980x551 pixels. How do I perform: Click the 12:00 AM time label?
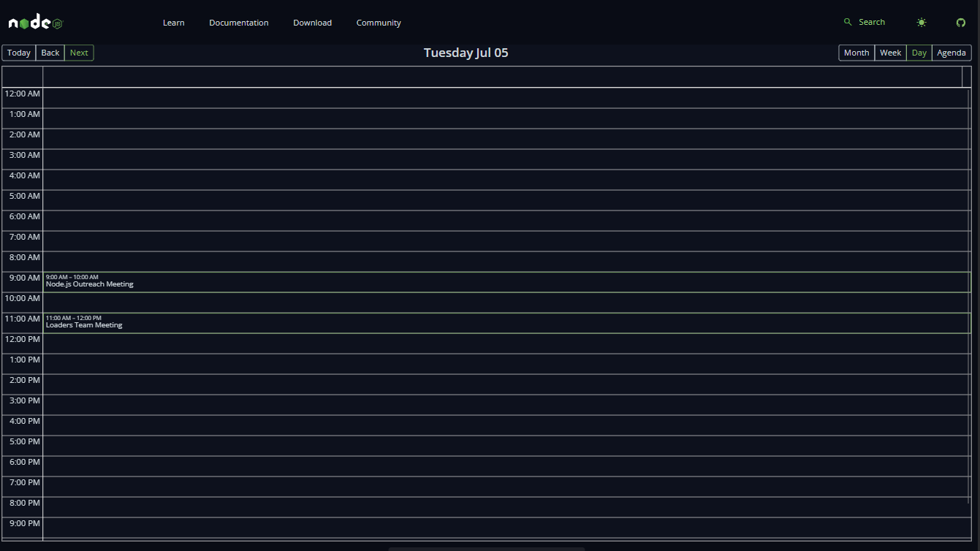(23, 94)
